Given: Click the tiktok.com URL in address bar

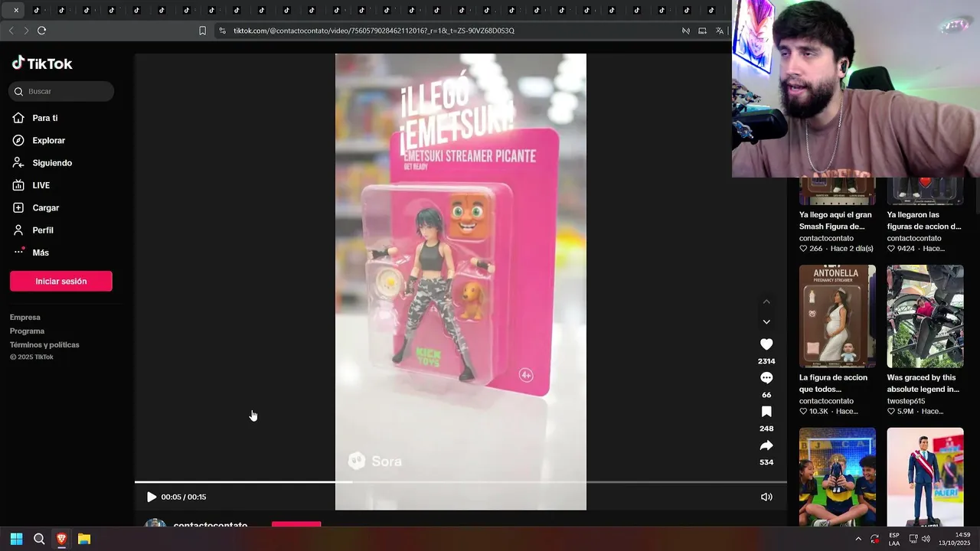Looking at the screenshot, I should [x=374, y=31].
